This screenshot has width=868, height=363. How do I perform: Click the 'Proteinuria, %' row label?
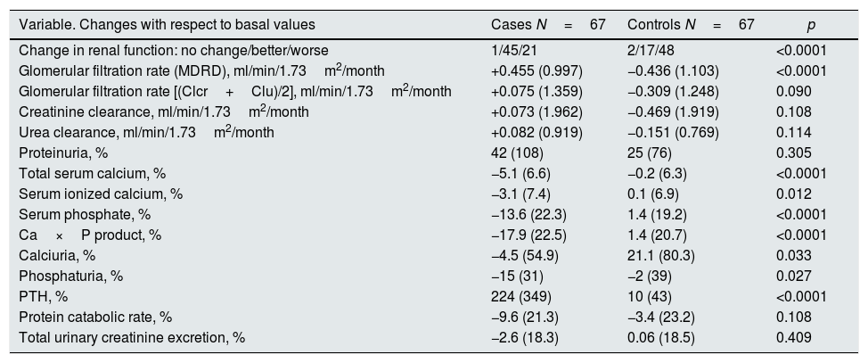click(62, 153)
